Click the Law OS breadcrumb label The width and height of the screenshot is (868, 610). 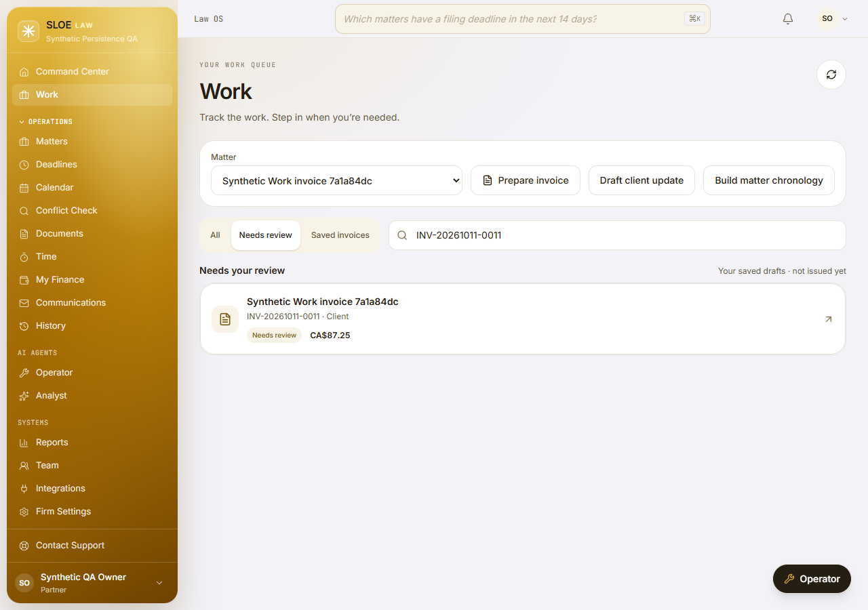pos(208,19)
